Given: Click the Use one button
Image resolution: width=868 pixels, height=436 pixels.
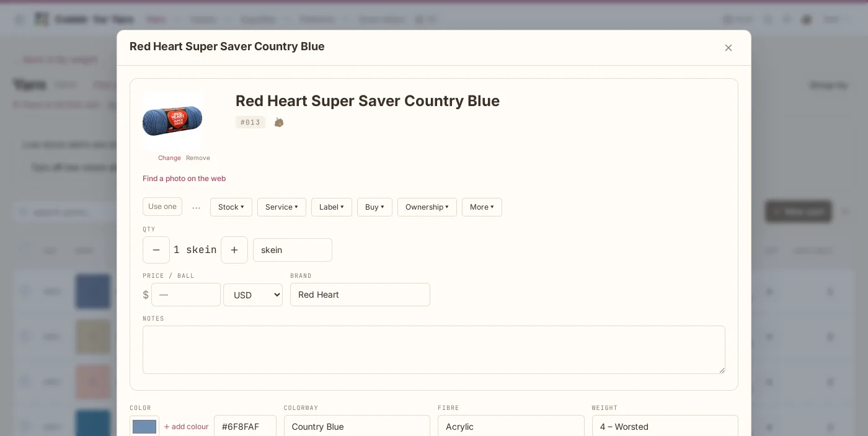Looking at the screenshot, I should click(x=162, y=207).
